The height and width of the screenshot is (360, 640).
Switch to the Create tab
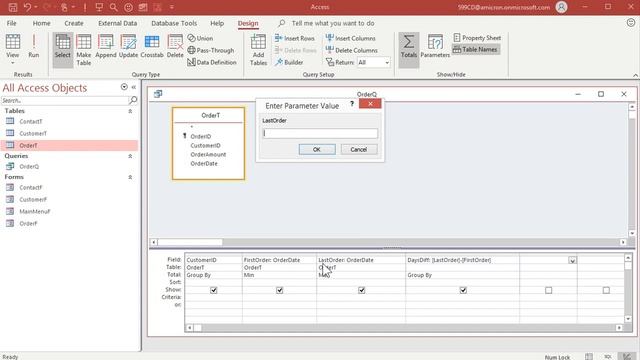tap(74, 23)
